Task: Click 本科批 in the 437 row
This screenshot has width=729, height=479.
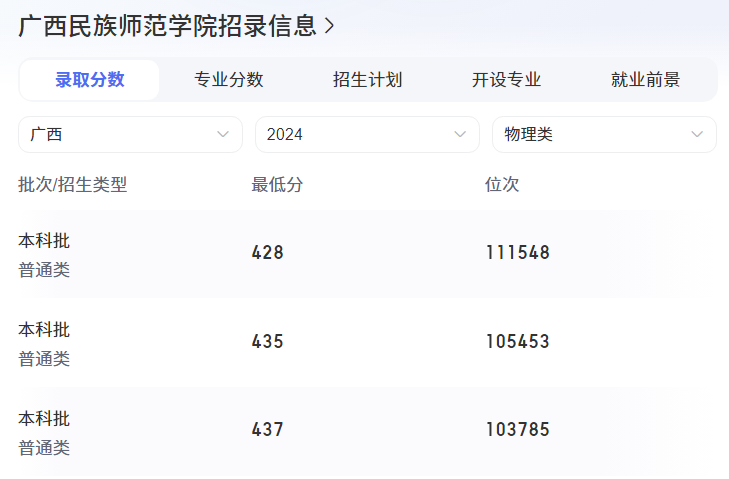Action: click(x=44, y=419)
